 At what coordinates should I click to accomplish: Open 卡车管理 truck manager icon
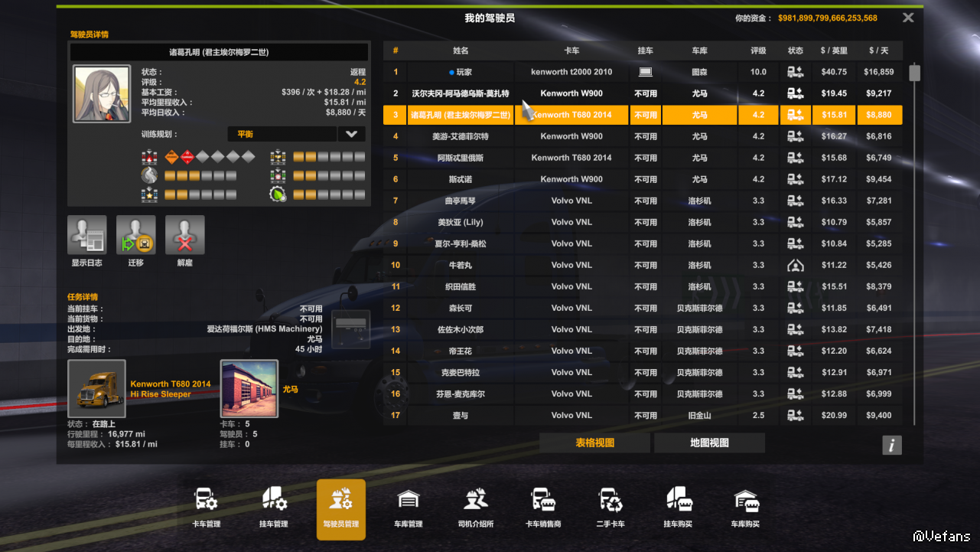tap(207, 509)
